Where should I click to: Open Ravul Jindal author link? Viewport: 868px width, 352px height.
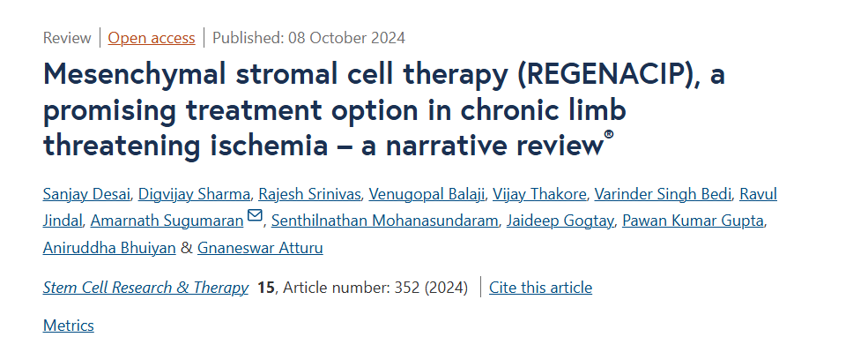[x=759, y=194]
